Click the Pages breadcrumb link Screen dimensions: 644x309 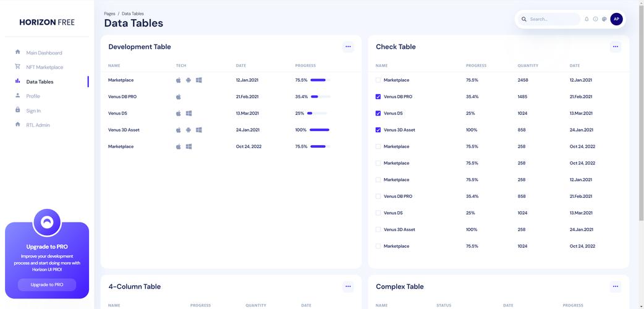pyautogui.click(x=109, y=14)
